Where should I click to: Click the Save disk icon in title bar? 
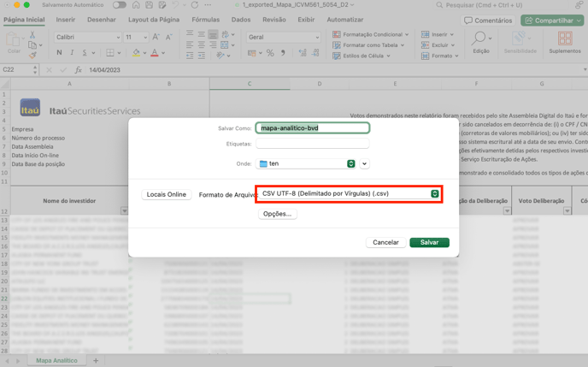point(149,5)
